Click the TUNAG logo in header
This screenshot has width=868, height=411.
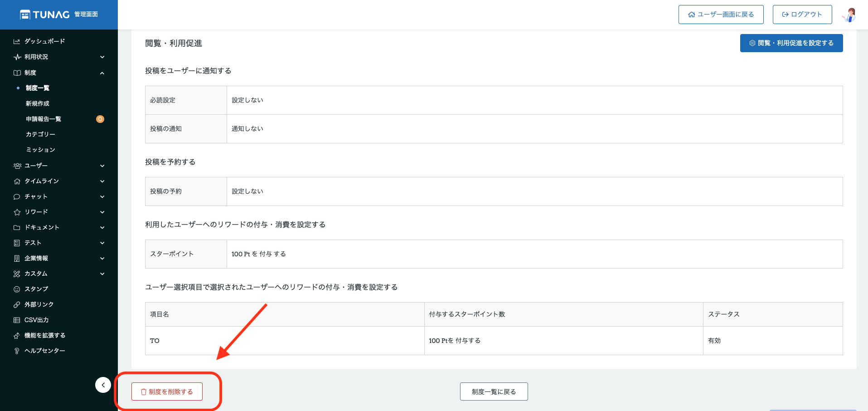pos(45,15)
